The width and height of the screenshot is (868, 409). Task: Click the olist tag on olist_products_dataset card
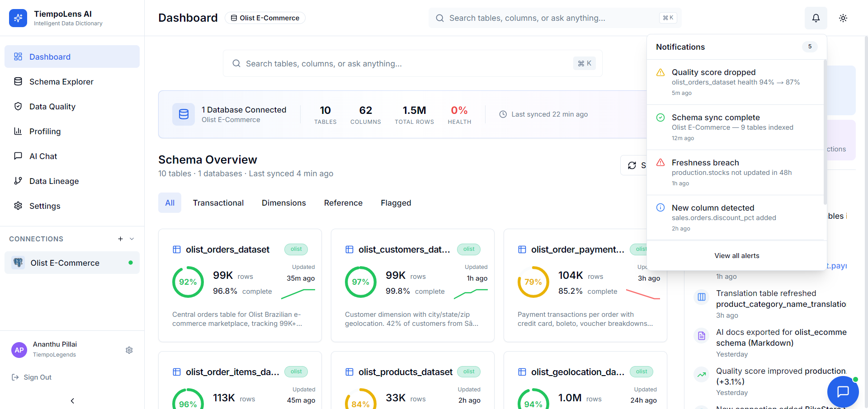click(x=469, y=371)
